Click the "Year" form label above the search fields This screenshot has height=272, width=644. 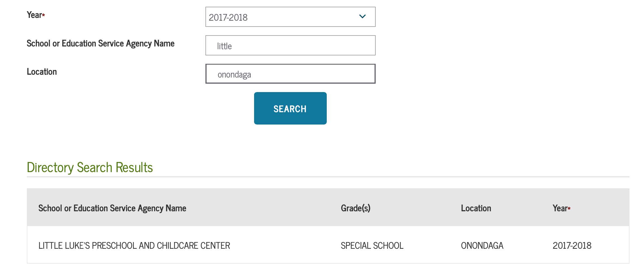click(x=34, y=15)
